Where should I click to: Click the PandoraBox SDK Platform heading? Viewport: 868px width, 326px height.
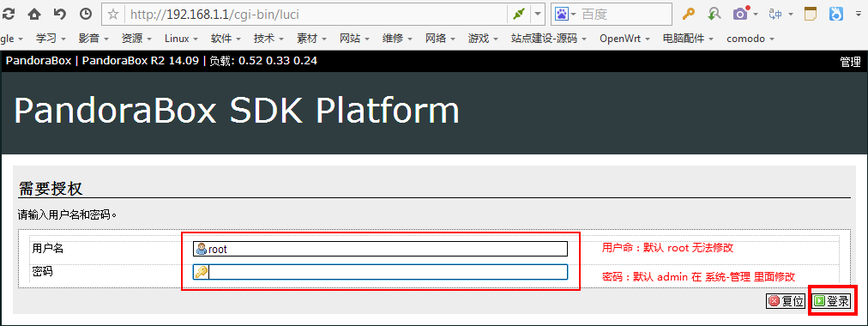pyautogui.click(x=237, y=111)
